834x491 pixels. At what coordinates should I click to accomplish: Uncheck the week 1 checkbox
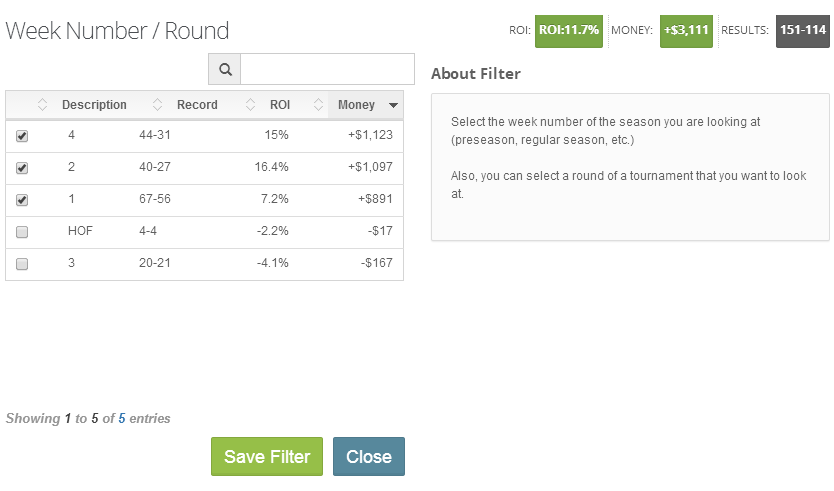tap(22, 200)
